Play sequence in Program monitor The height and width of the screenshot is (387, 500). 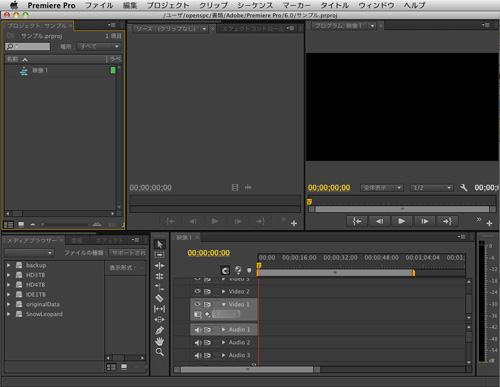click(x=402, y=221)
